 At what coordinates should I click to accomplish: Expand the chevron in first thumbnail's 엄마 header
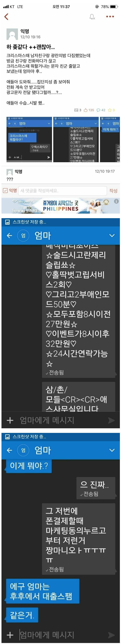click(49, 123)
